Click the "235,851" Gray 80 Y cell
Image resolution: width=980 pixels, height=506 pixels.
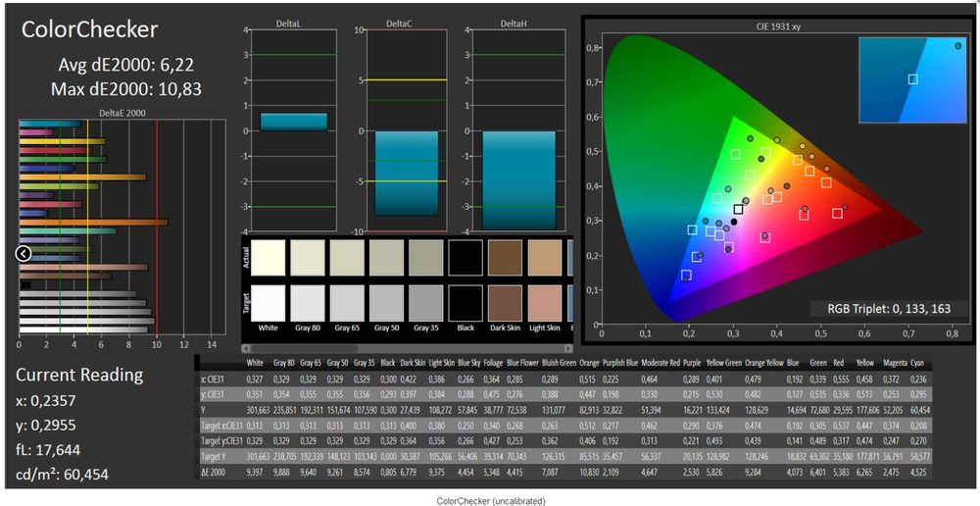point(283,411)
